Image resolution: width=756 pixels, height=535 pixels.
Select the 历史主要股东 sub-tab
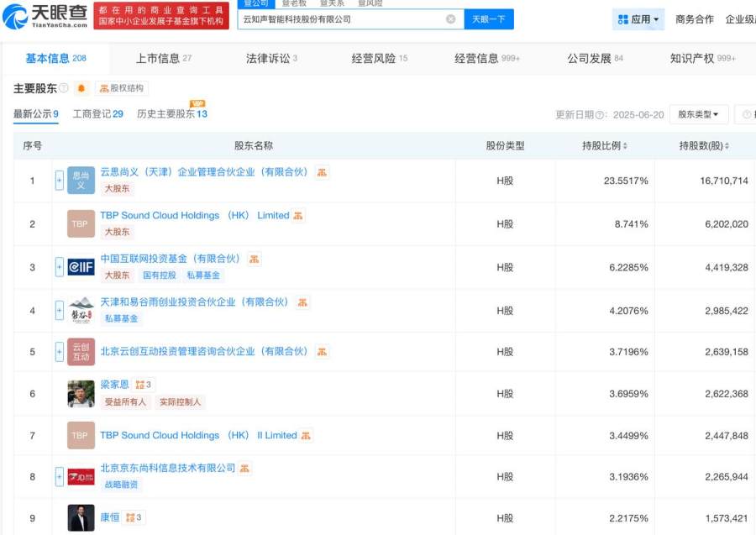172,114
